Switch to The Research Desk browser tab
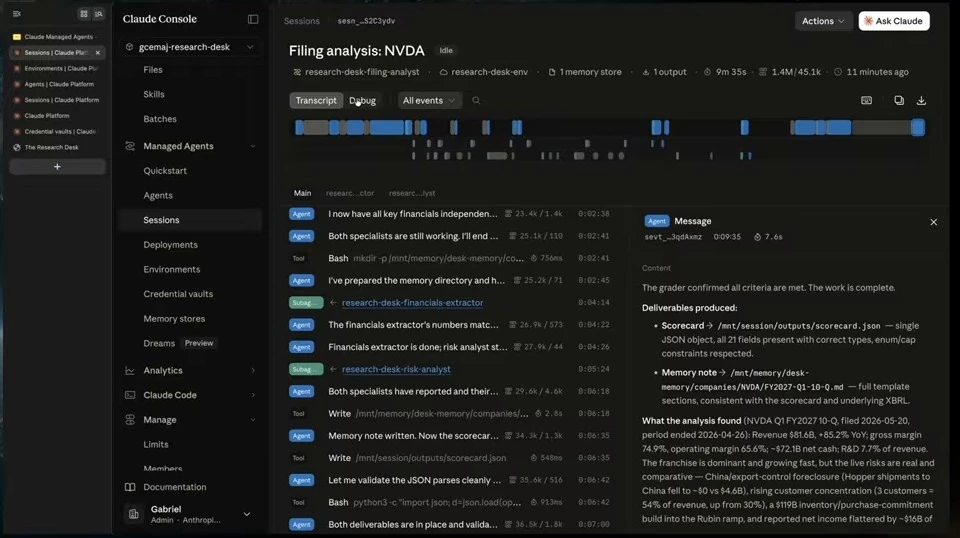This screenshot has width=960, height=538. [57, 147]
